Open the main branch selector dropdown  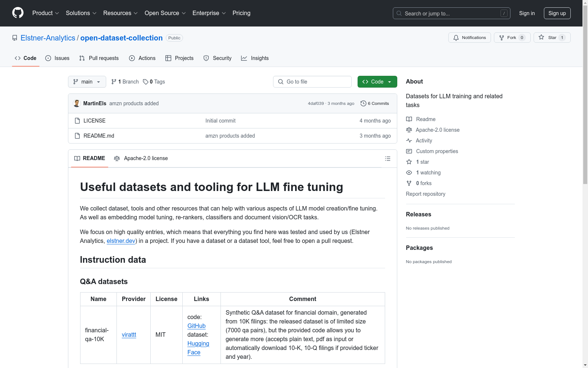coord(87,82)
